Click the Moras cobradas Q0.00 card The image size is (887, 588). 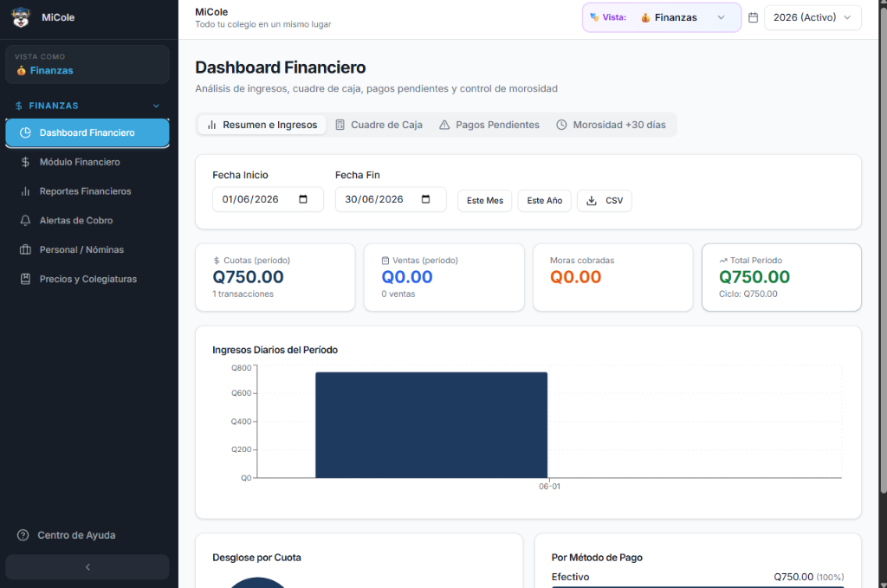(613, 278)
